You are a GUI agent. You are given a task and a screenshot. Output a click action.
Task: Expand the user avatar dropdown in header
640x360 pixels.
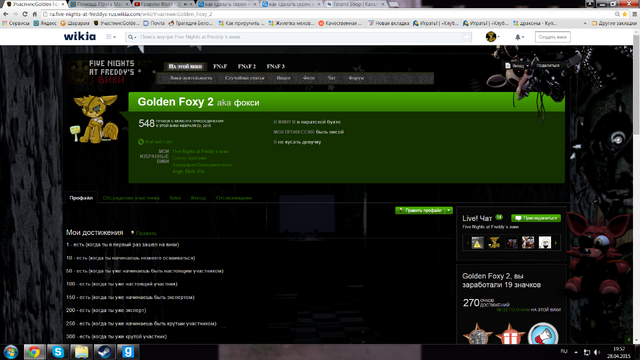(x=493, y=37)
